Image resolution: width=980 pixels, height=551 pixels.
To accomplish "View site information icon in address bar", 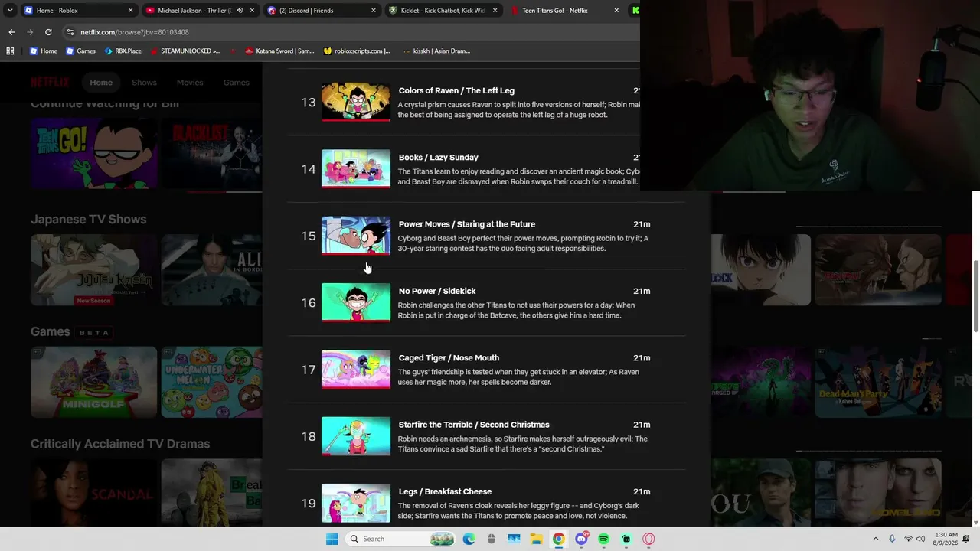I will pos(70,32).
